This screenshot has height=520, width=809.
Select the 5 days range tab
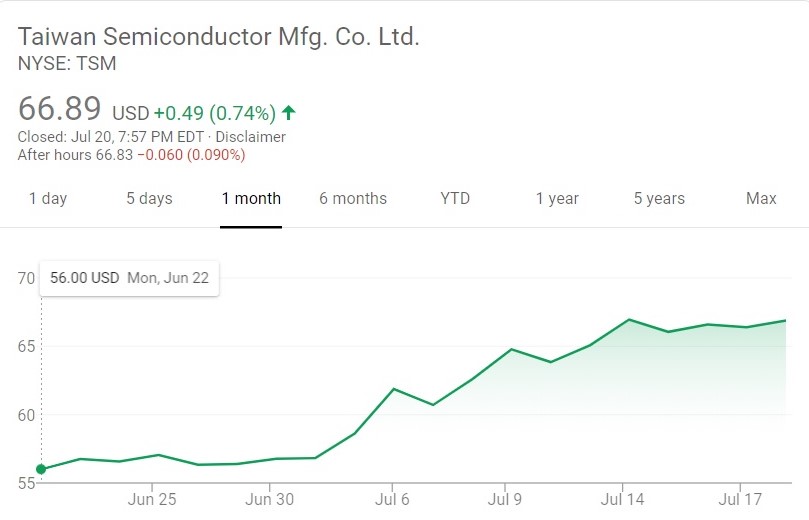pos(149,198)
